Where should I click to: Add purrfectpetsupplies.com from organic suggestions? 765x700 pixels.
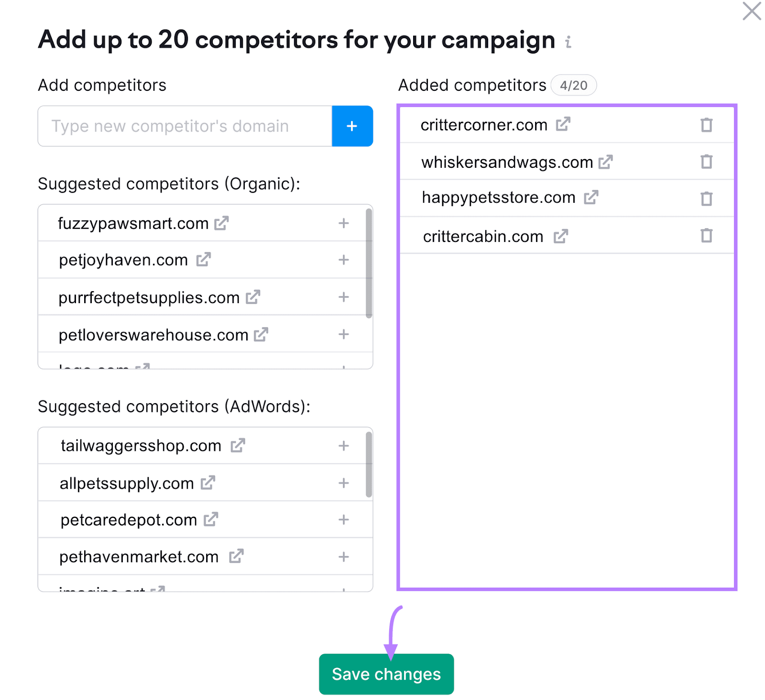coord(343,297)
